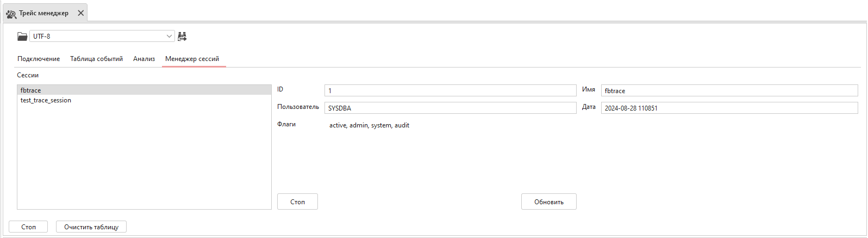Expand the UTF-8 dropdown arrow
The image size is (868, 238).
(x=168, y=36)
